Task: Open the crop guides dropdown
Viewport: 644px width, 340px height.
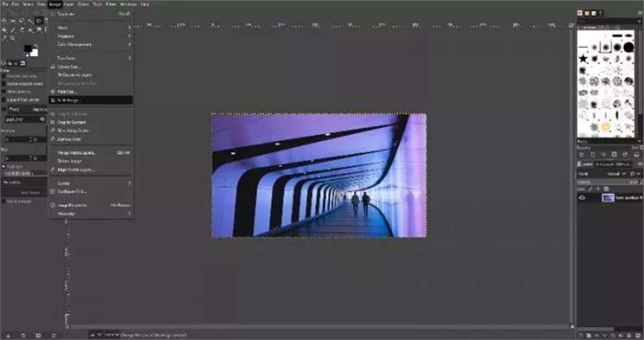Action: pos(24,182)
